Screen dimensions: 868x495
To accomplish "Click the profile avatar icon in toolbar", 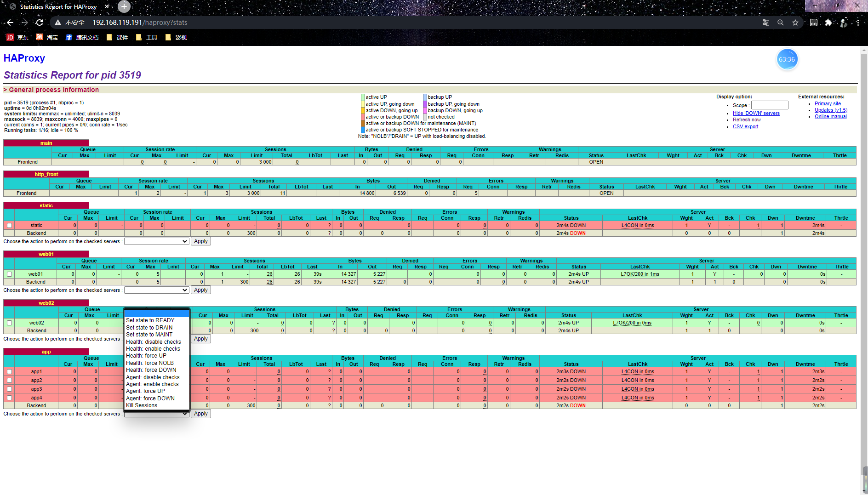I will [844, 23].
